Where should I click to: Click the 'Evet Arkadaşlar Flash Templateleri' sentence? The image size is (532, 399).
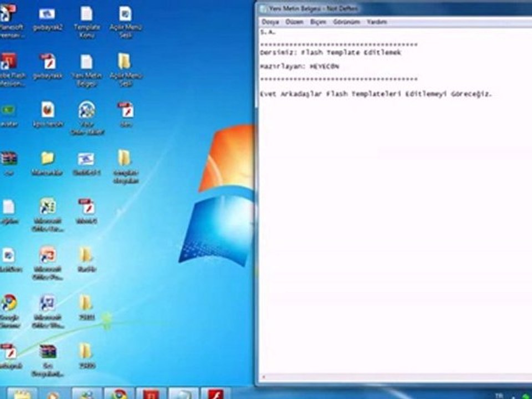point(376,94)
